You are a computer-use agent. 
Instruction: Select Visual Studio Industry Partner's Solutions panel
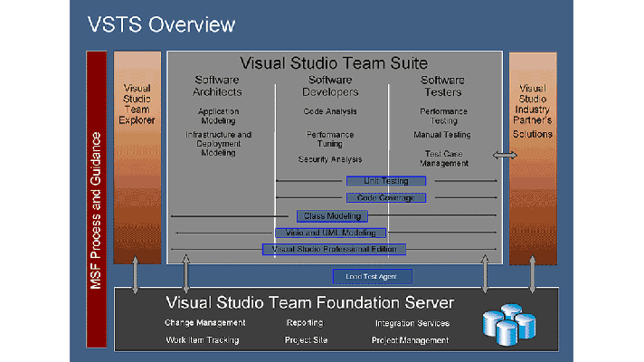pyautogui.click(x=533, y=158)
